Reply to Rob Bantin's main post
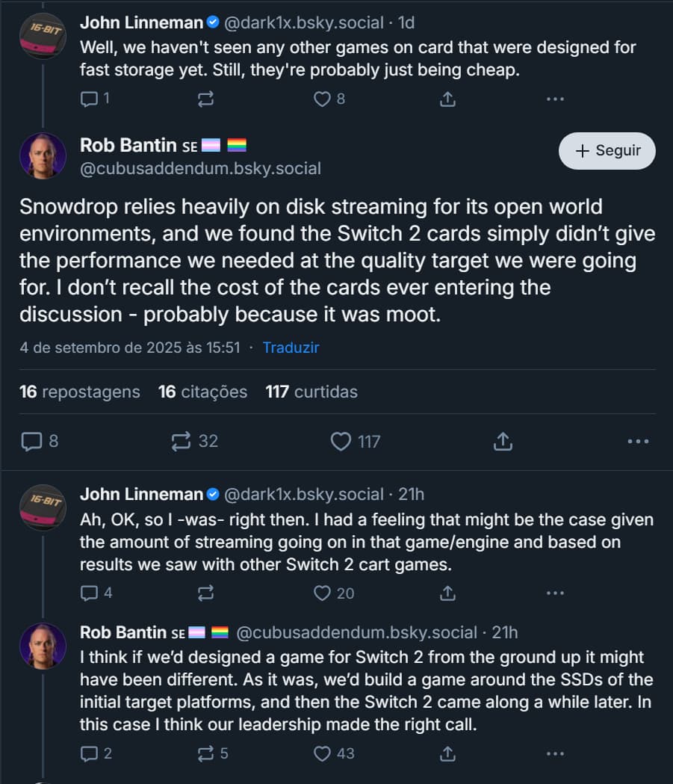The height and width of the screenshot is (784, 673). [32, 442]
